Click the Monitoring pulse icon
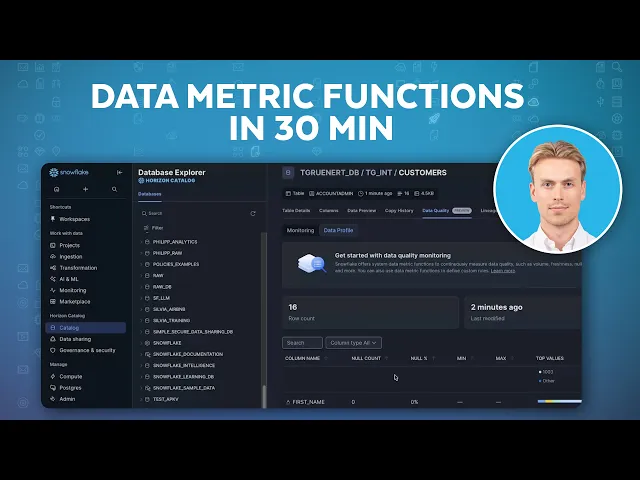 click(53, 290)
